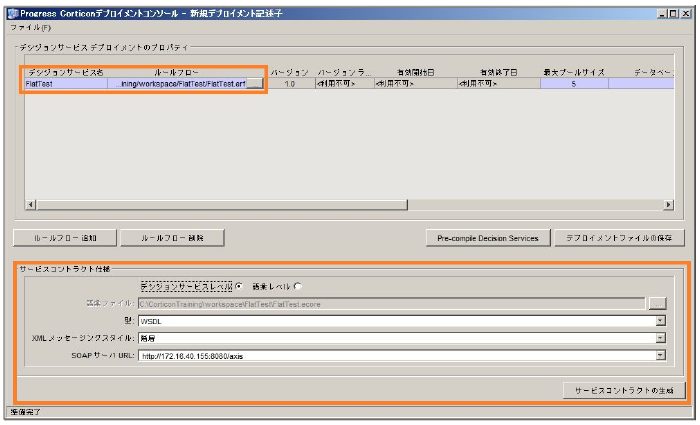Screen dimensions: 700x425
Task: Click the 有効開始日 cell in FlatTest row
Action: point(416,83)
